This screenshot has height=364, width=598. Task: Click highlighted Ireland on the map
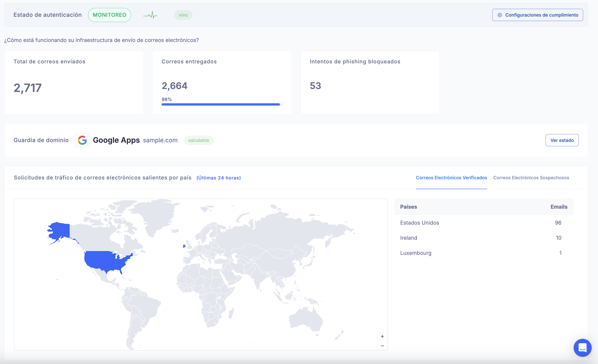184,246
